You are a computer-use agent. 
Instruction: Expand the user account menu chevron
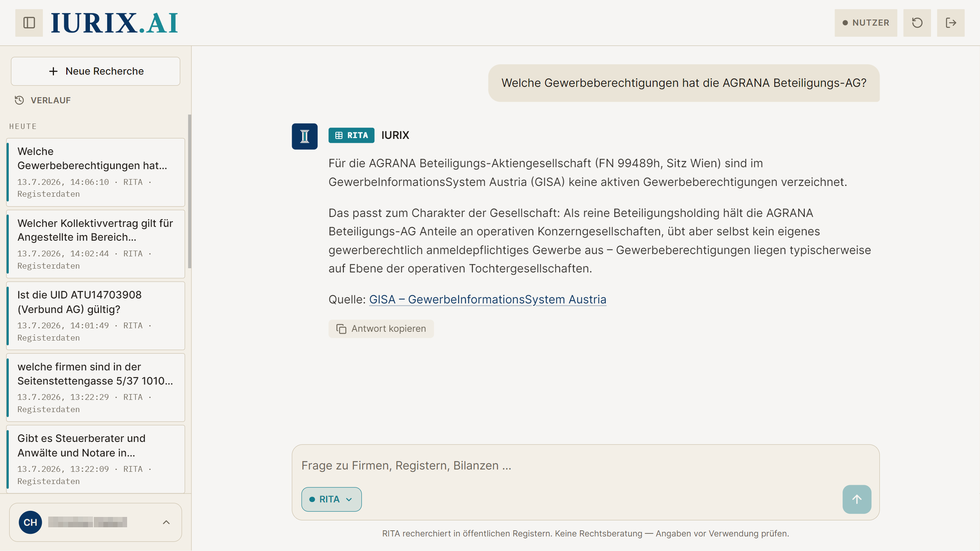[x=166, y=522]
